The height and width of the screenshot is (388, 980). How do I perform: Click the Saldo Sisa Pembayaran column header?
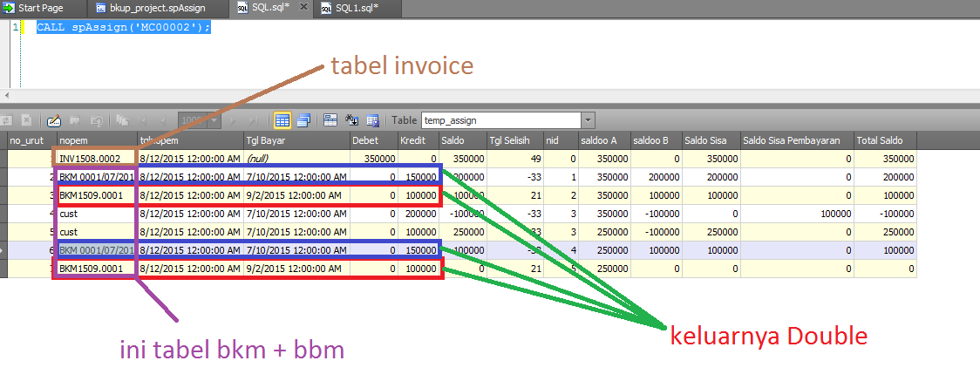pyautogui.click(x=797, y=140)
